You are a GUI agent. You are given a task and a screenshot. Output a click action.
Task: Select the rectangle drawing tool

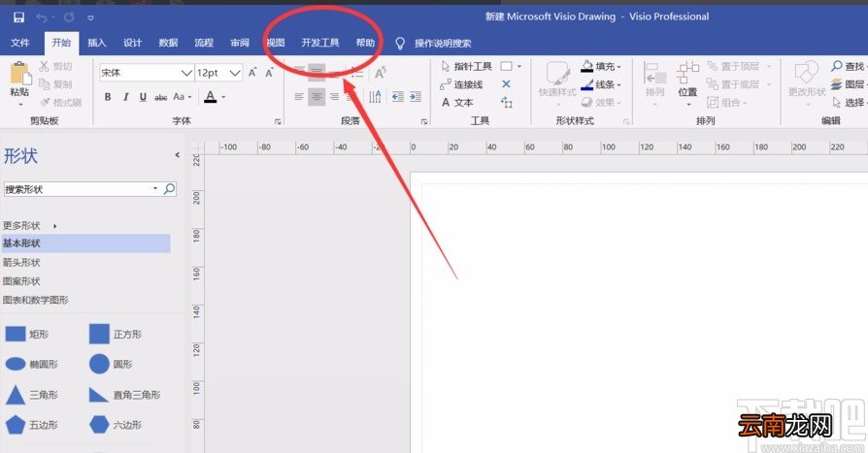pyautogui.click(x=506, y=66)
